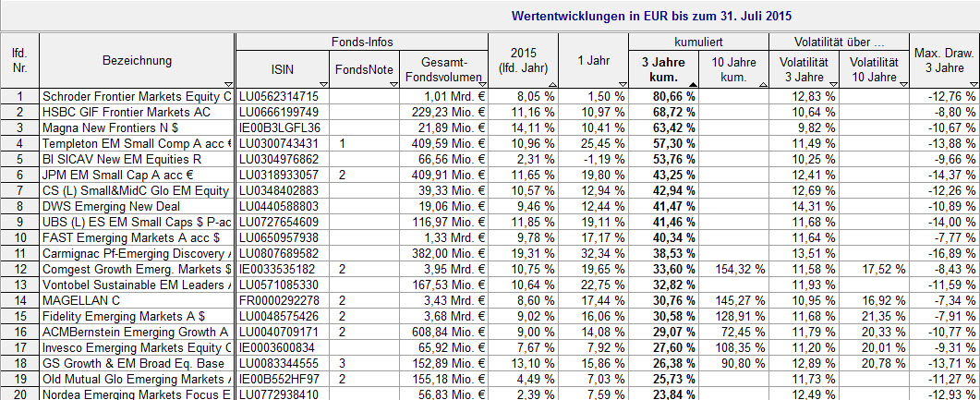The image size is (980, 400).
Task: Open the 2015 (lfd. Jahr) filter arrow
Action: click(x=552, y=84)
